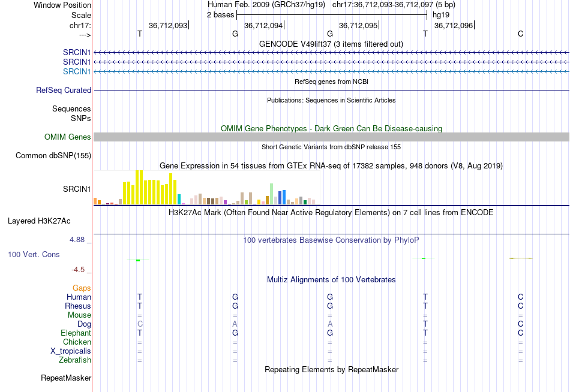Select the Chicken species row label

(77, 342)
